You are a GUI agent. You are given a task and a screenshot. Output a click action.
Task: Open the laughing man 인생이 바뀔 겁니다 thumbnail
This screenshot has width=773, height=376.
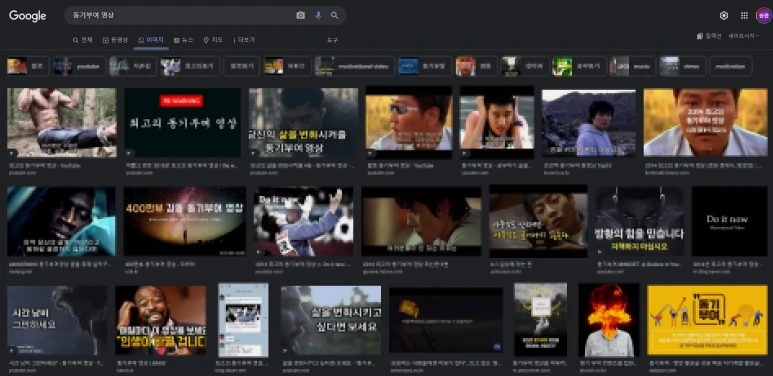(161, 320)
